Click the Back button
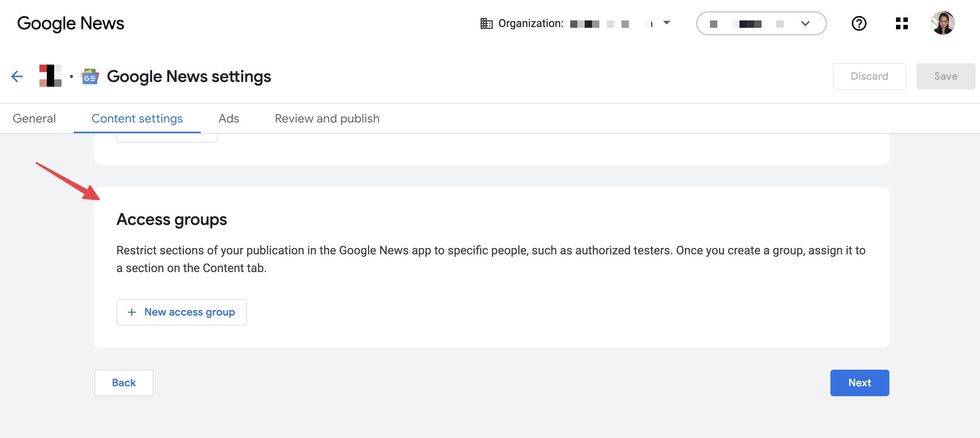This screenshot has width=980, height=438. [x=124, y=383]
